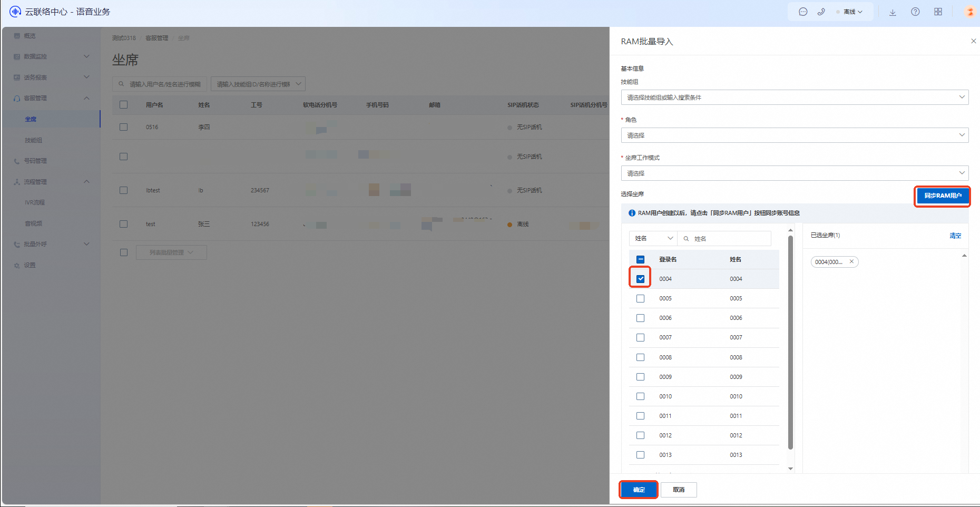This screenshot has width=980, height=507.
Task: Check the test 张三 row checkbox
Action: pyautogui.click(x=123, y=224)
